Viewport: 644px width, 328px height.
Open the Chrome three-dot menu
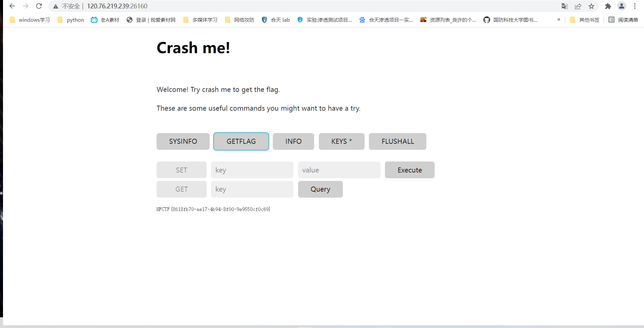(x=635, y=6)
